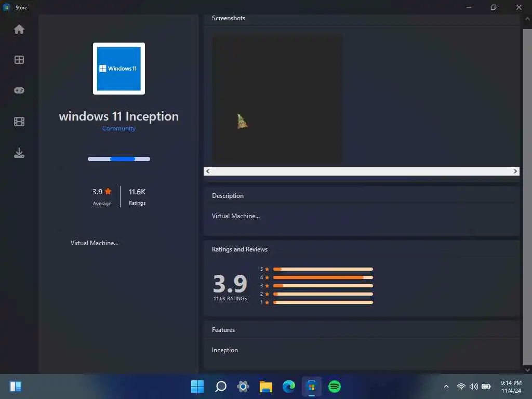Click the battery status tray icon
This screenshot has width=532, height=399.
click(x=486, y=387)
